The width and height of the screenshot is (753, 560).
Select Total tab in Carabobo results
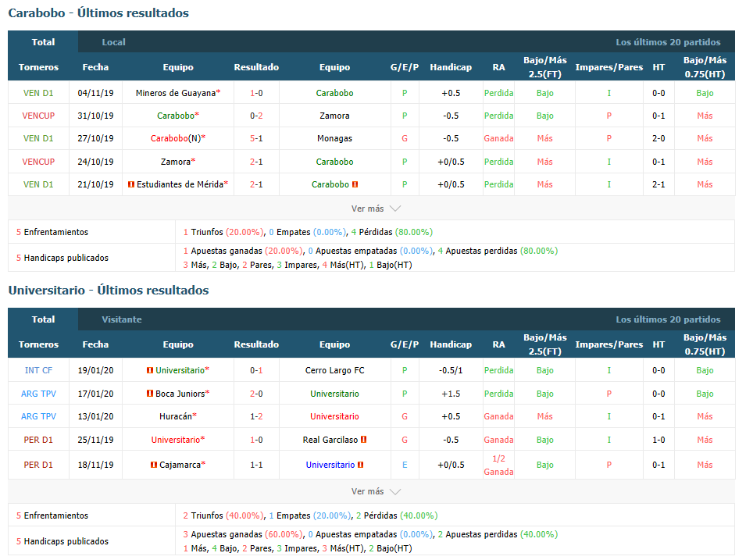click(x=43, y=42)
